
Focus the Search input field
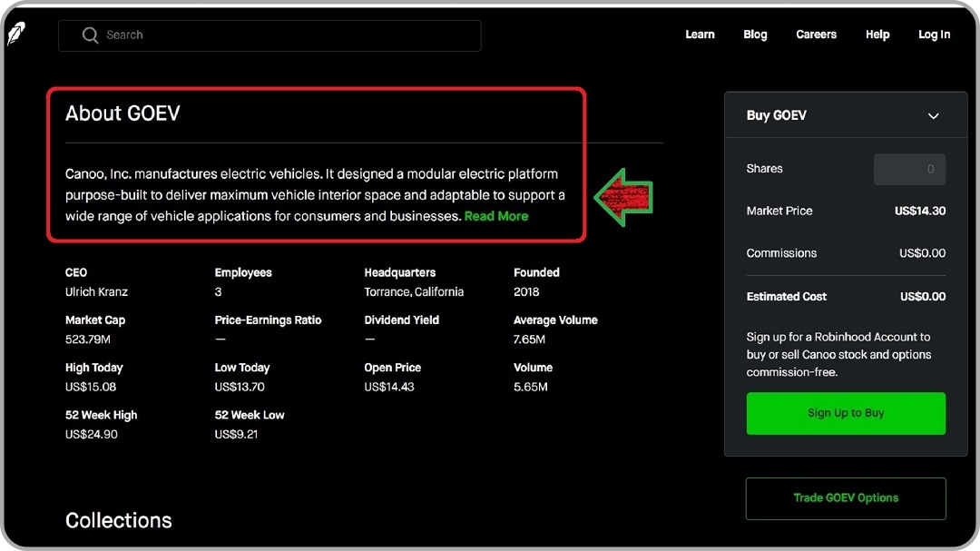click(x=269, y=35)
